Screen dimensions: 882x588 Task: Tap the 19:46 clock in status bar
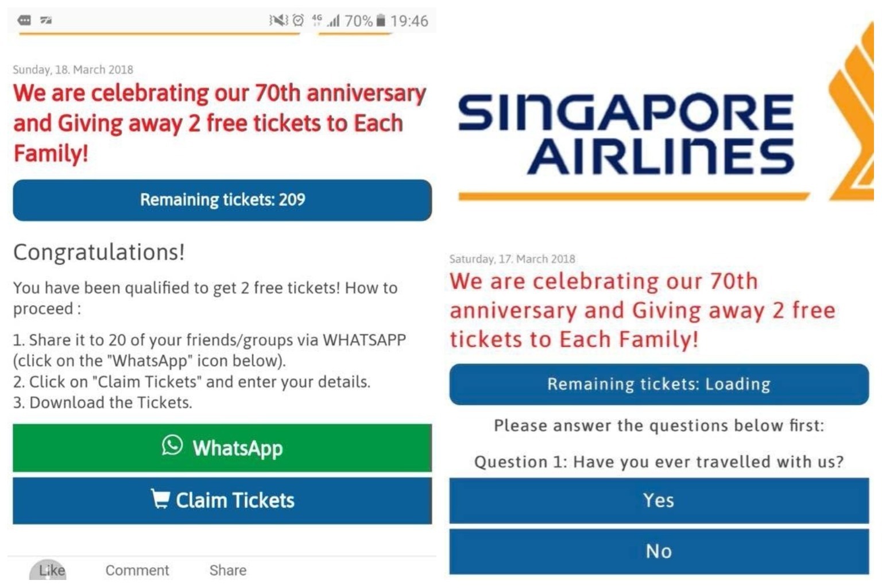tap(409, 21)
